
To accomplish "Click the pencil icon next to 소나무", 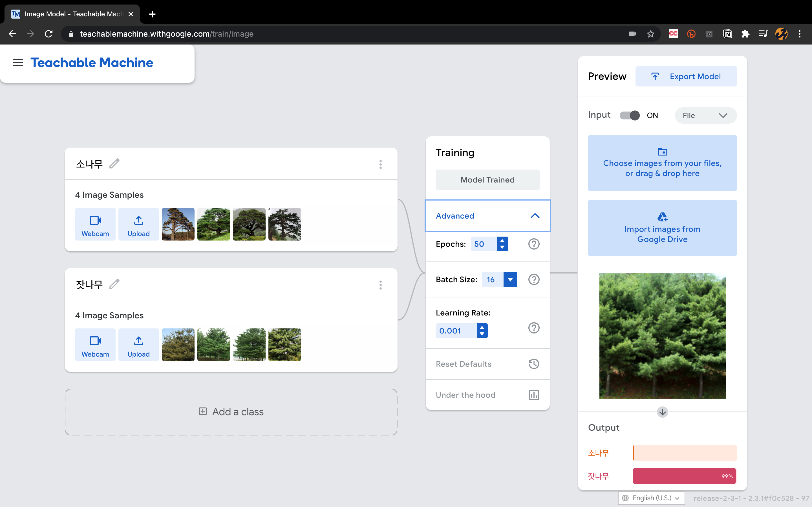I will (114, 164).
